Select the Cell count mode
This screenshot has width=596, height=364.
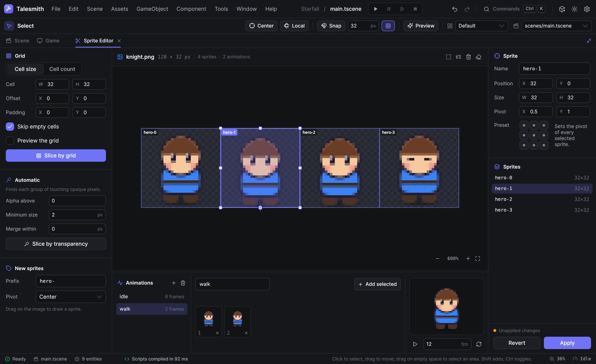pos(62,69)
